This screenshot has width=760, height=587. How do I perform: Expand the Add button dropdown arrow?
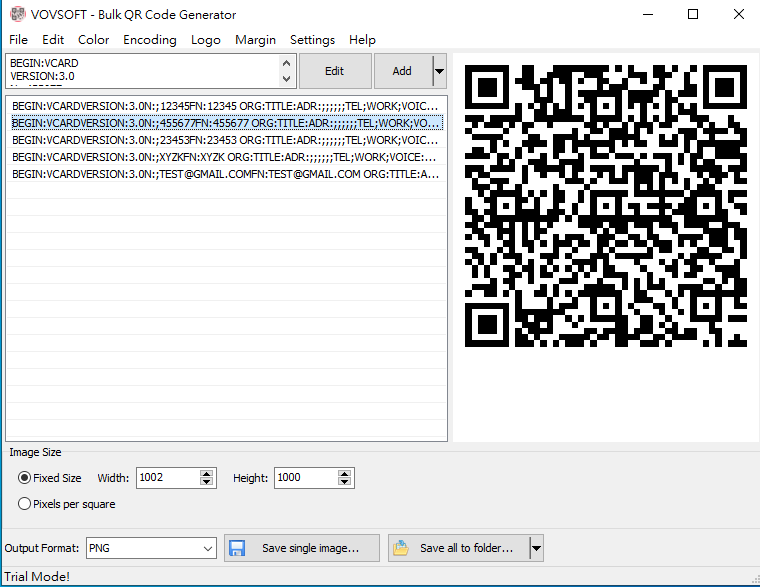point(438,71)
